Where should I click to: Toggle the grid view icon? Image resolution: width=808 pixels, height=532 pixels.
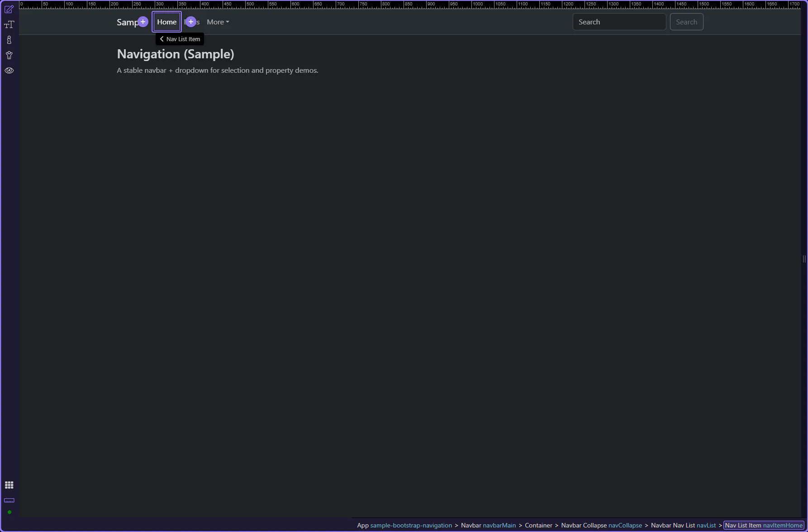pos(9,485)
